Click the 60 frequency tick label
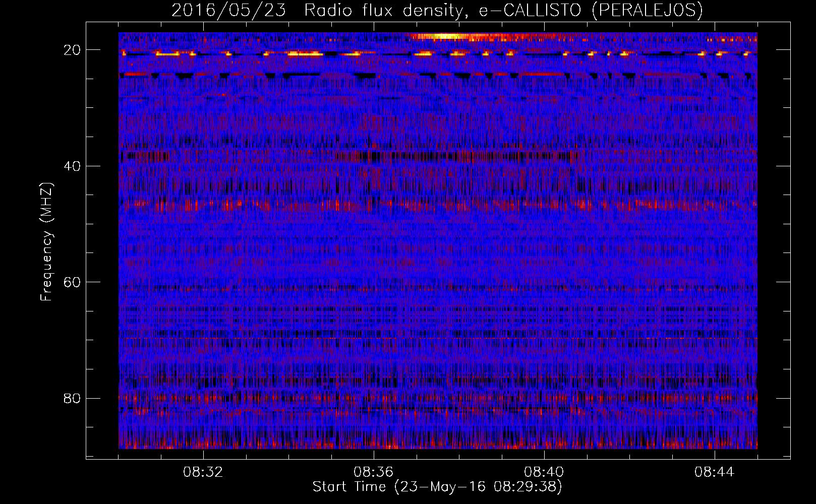The height and width of the screenshot is (504, 816). 72,282
